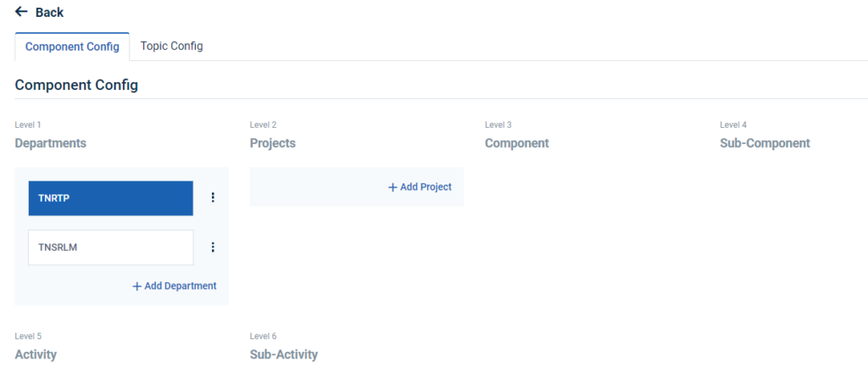Click the Back text label

click(x=49, y=13)
